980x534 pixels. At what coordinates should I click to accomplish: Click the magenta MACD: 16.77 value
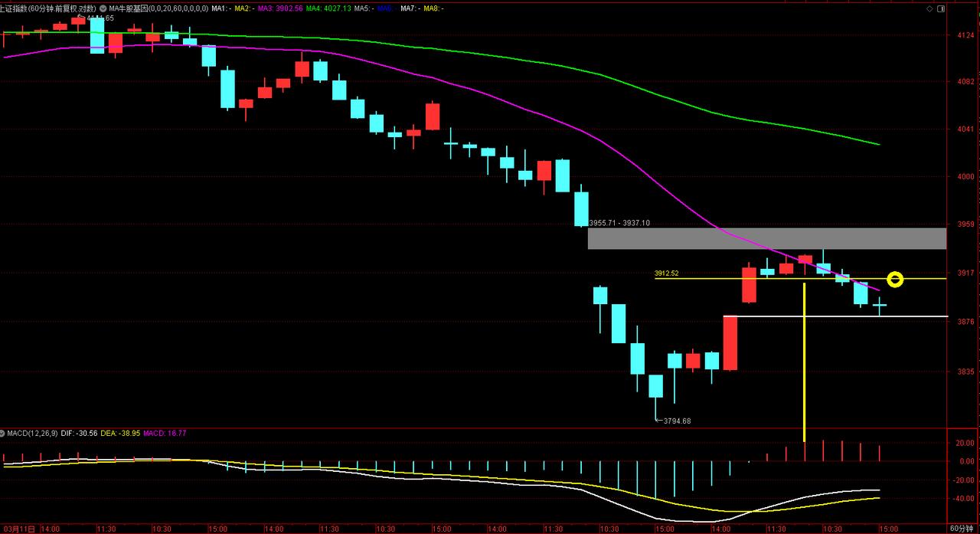tap(165, 434)
